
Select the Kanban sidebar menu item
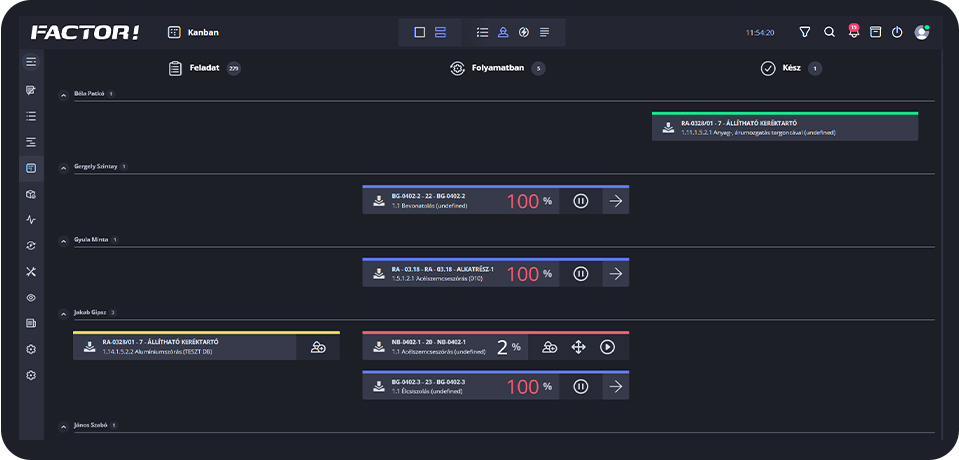[x=31, y=167]
